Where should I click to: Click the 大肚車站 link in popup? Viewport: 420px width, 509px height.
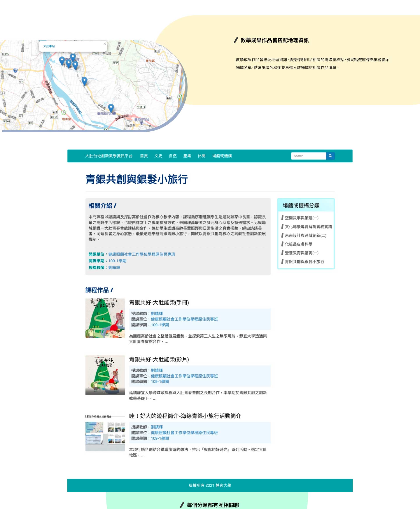point(49,46)
